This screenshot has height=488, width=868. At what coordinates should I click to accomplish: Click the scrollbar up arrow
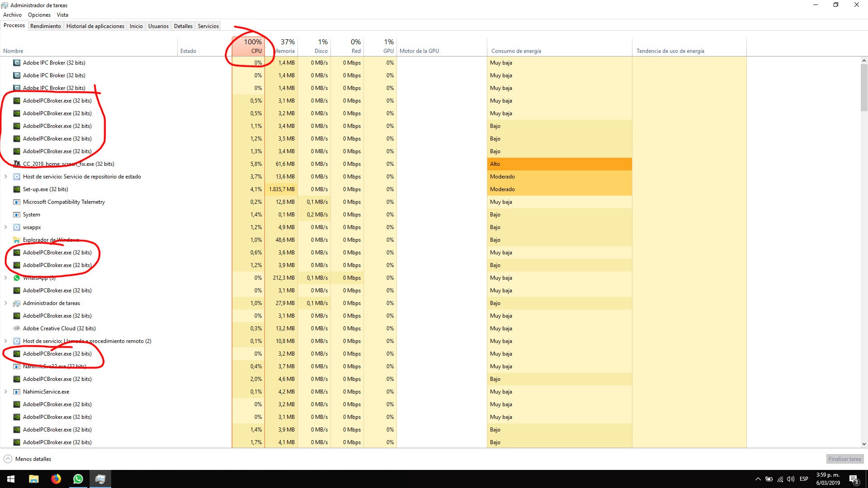864,61
